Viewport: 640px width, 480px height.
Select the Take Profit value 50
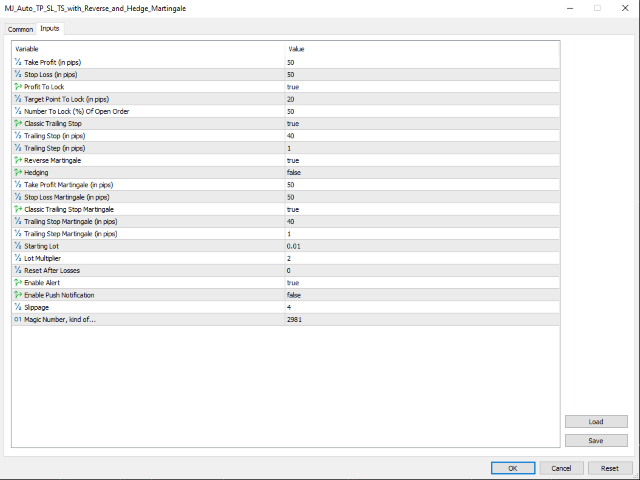(x=291, y=62)
